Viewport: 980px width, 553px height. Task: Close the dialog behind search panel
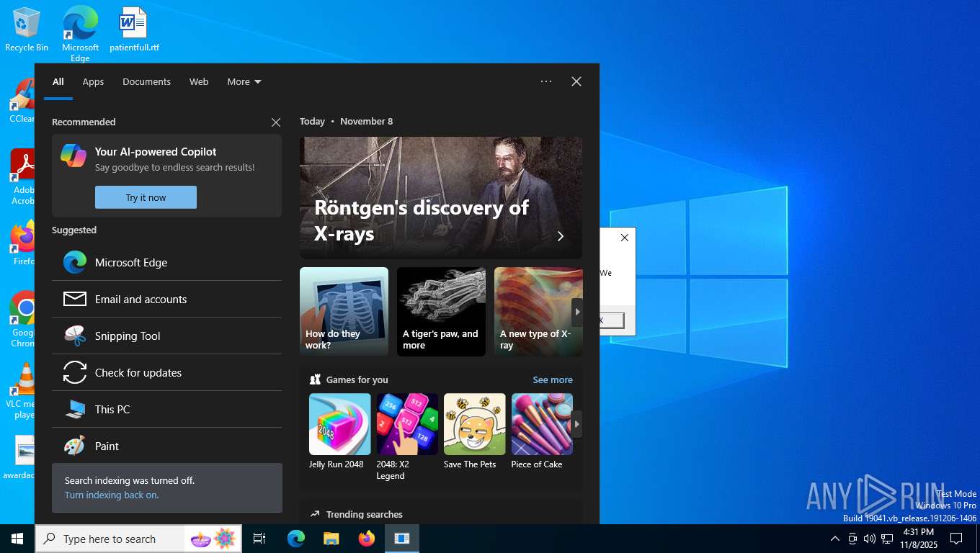[625, 238]
